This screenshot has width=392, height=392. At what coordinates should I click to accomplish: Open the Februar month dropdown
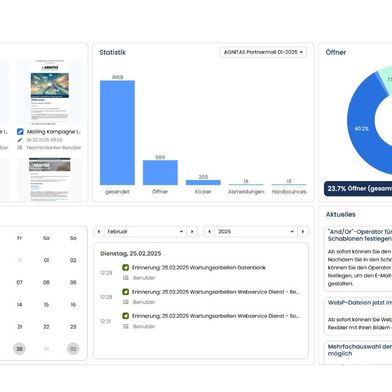click(x=145, y=232)
